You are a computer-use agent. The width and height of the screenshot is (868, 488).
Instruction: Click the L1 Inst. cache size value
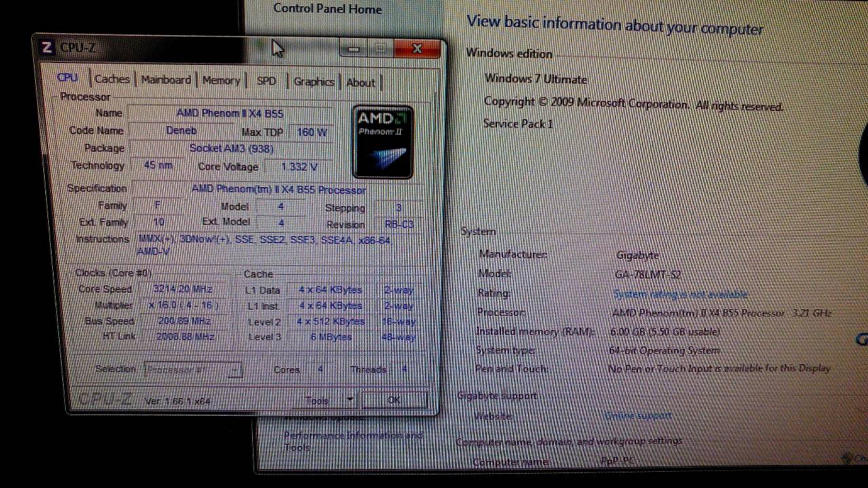coord(331,306)
